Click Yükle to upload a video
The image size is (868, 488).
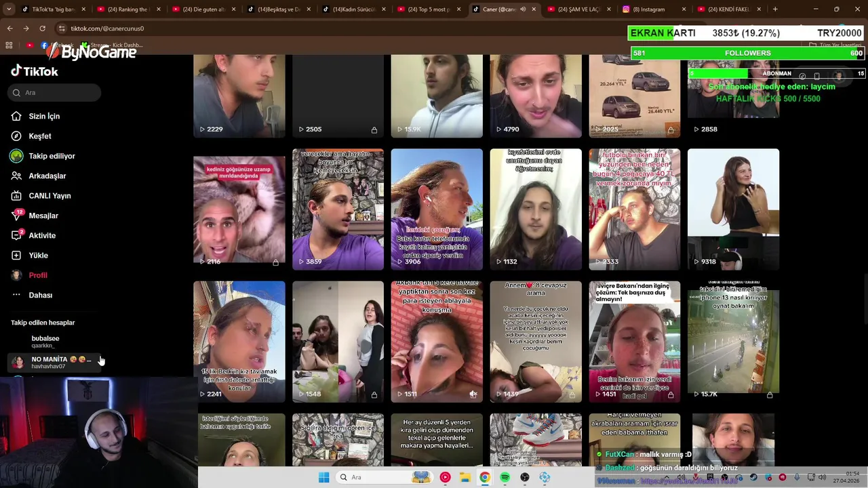pos(29,256)
